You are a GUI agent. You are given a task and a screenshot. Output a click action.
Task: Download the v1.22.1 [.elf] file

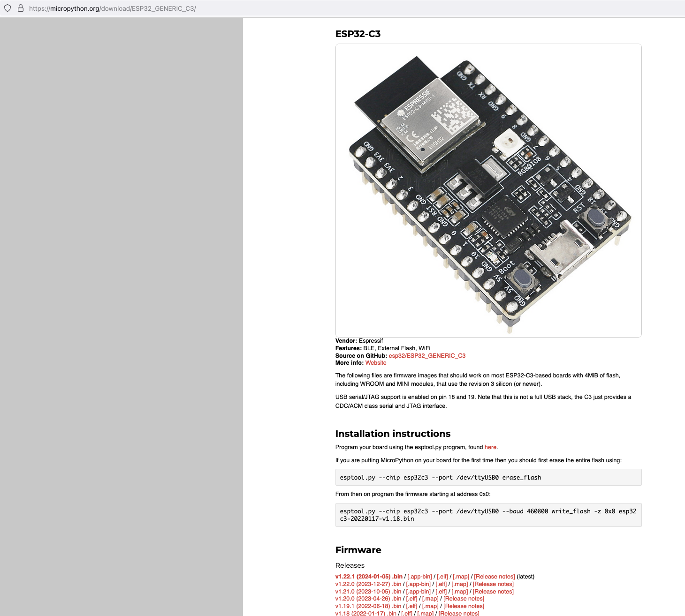click(x=442, y=577)
